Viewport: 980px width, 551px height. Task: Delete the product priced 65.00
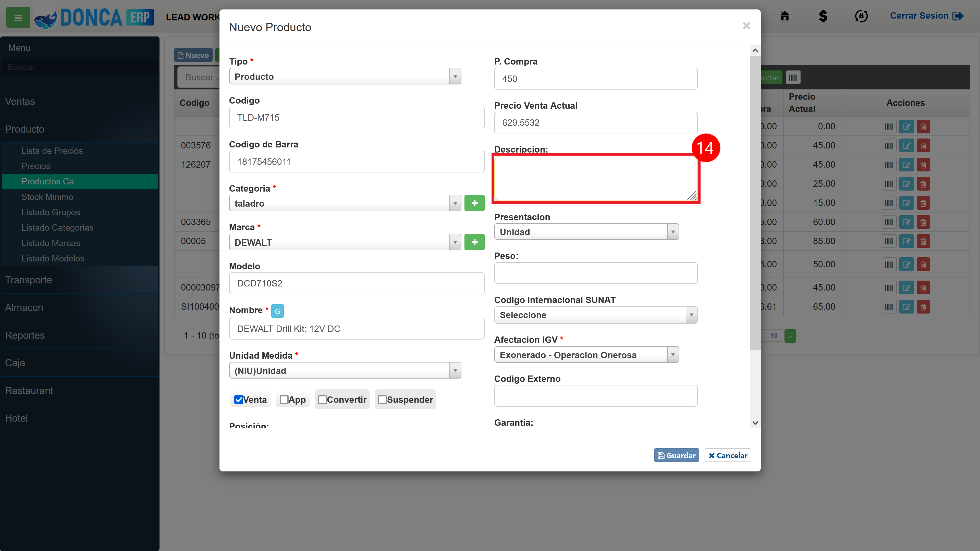pos(923,306)
